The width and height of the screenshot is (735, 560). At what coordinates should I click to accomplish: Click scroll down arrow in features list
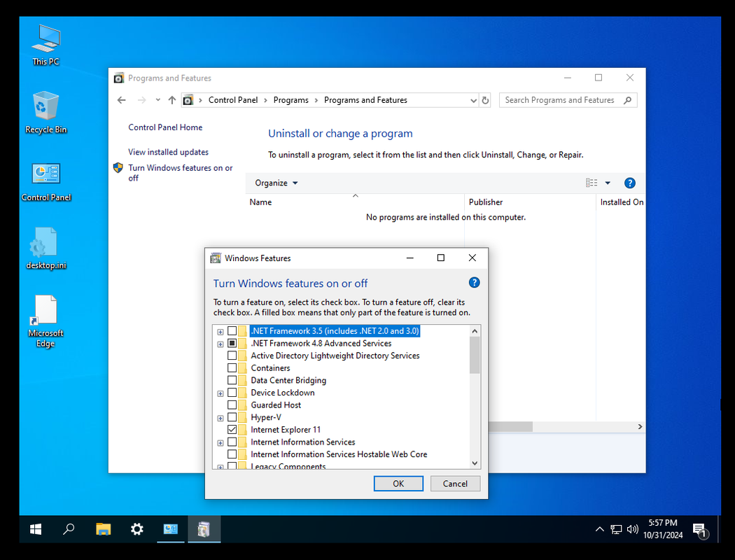tap(475, 463)
